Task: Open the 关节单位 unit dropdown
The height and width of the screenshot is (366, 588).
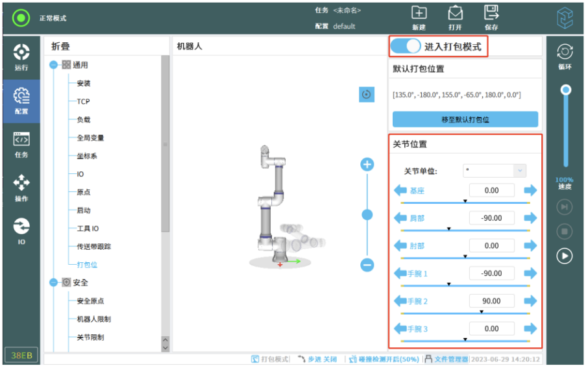Action: (495, 171)
